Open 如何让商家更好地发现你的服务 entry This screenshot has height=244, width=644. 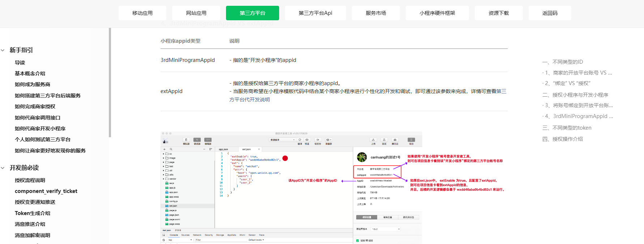(50, 151)
